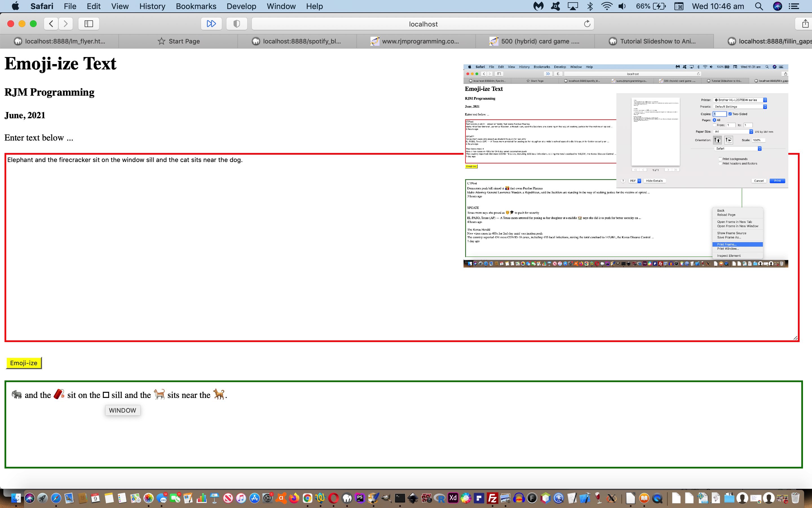This screenshot has height=508, width=812.
Task: Switch to the Start Page tab
Action: (x=178, y=41)
